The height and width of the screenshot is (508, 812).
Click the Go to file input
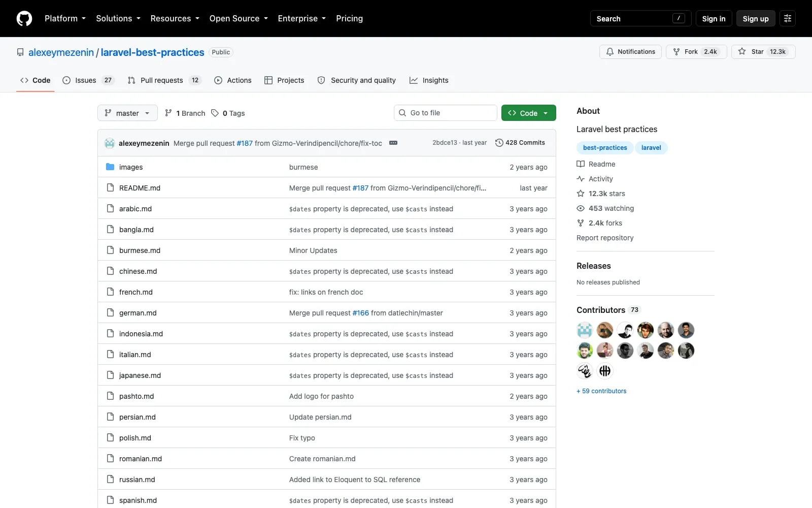click(x=446, y=113)
